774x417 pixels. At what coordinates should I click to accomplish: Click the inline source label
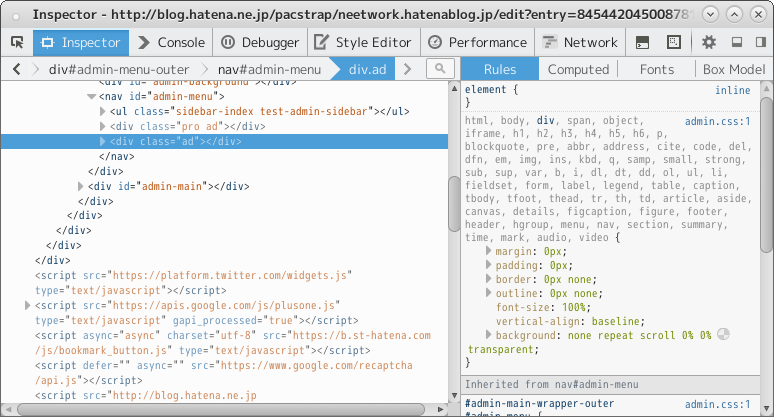click(x=733, y=90)
